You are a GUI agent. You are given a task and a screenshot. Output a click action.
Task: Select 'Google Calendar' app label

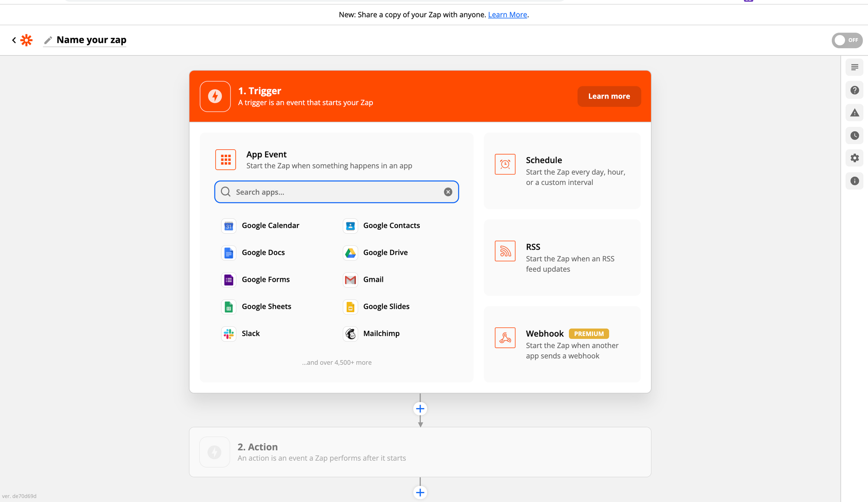point(270,226)
